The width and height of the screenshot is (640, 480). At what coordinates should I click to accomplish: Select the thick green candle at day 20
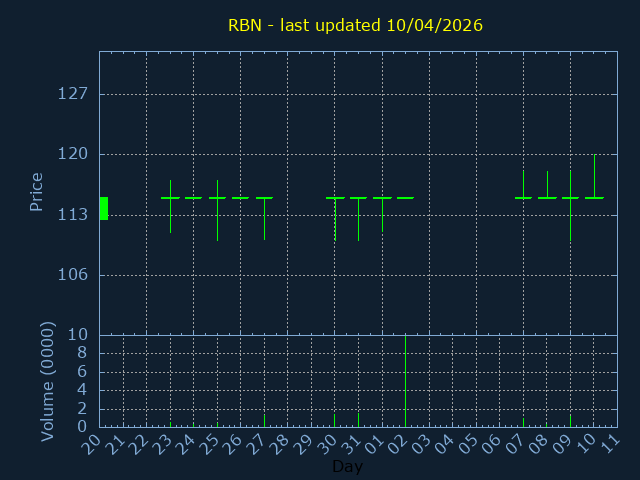[x=103, y=208]
